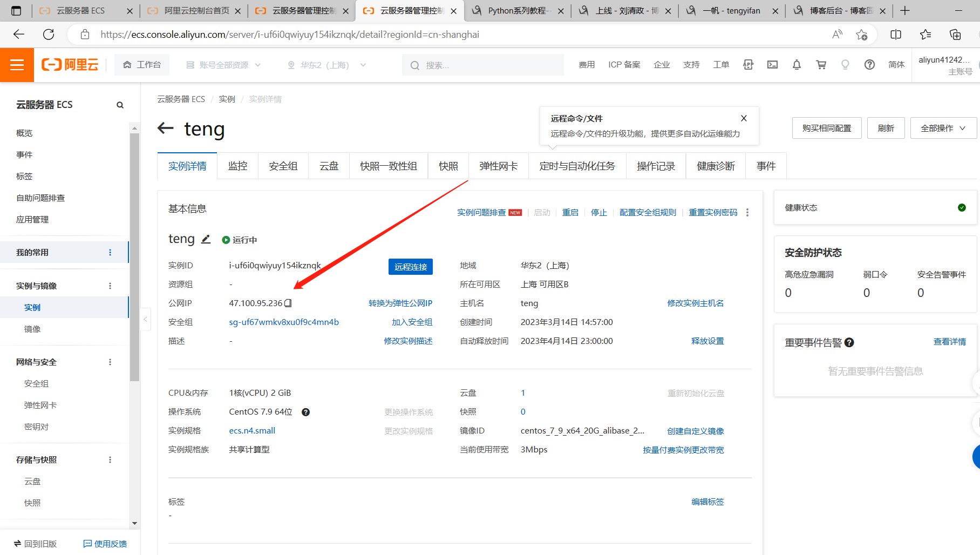Open options for 实例与镜像 section
980x555 pixels.
tap(110, 286)
